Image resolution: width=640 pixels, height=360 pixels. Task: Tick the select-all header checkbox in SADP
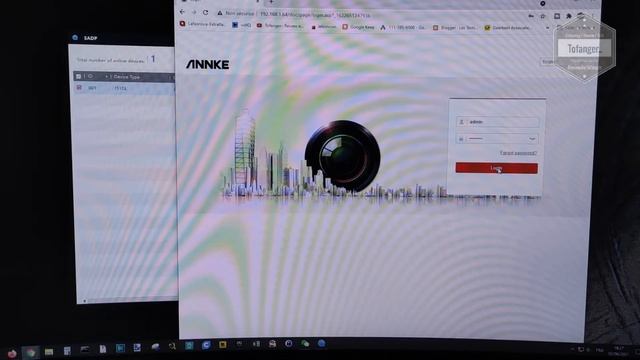click(x=78, y=76)
